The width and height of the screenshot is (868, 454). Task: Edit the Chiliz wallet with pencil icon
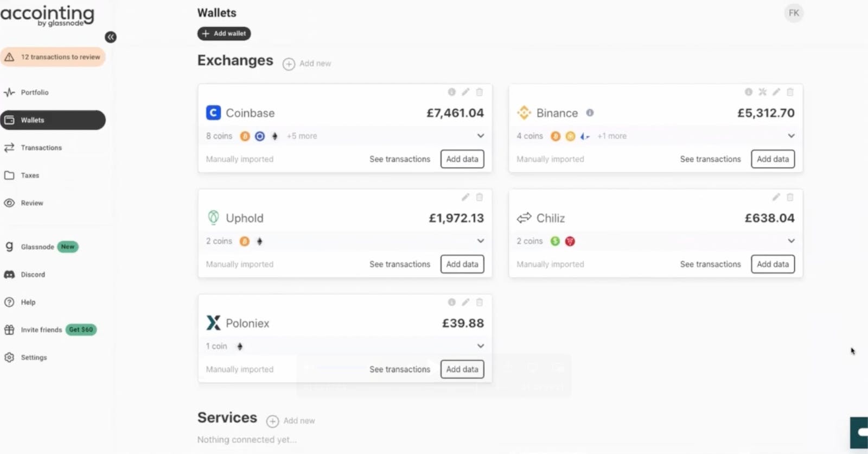click(776, 197)
